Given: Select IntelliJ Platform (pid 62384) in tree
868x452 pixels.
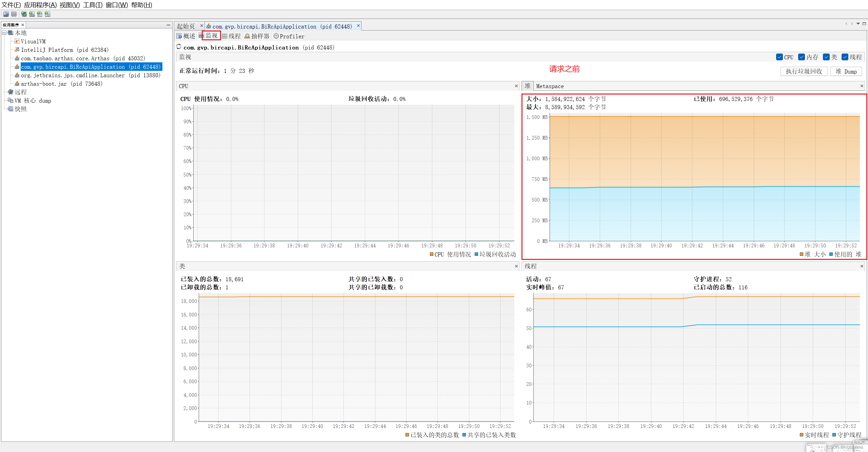Looking at the screenshot, I should click(x=65, y=50).
